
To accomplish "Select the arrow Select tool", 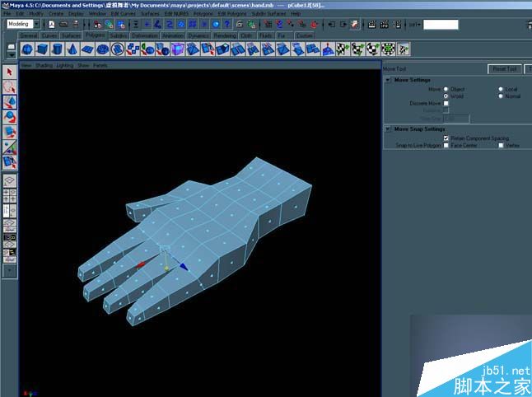I will coord(10,72).
